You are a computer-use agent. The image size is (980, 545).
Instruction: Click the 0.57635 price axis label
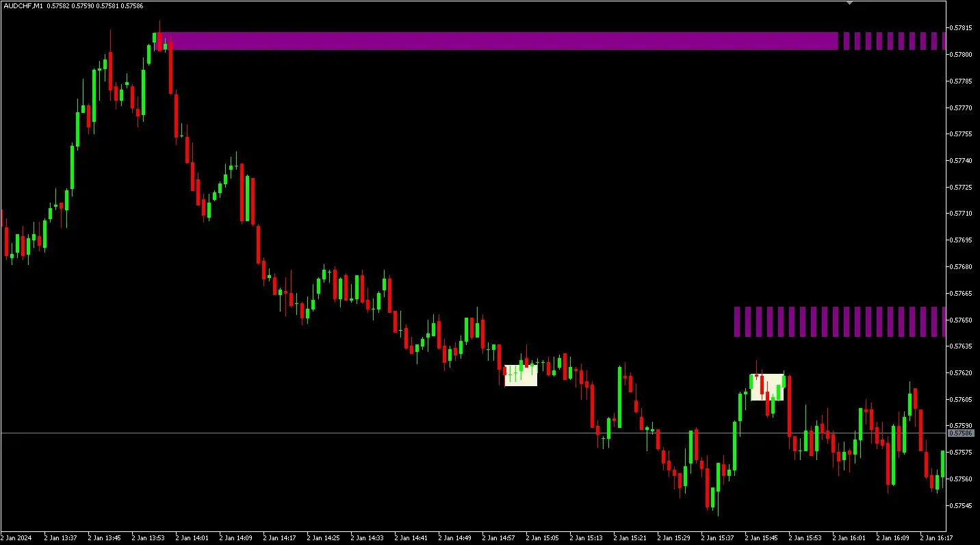tap(960, 346)
